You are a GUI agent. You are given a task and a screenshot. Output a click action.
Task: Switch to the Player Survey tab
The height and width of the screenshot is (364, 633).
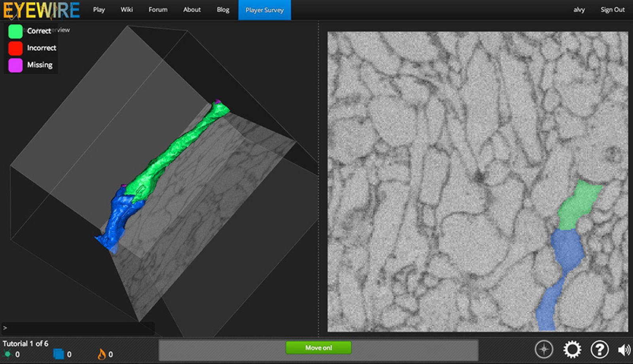coord(264,10)
